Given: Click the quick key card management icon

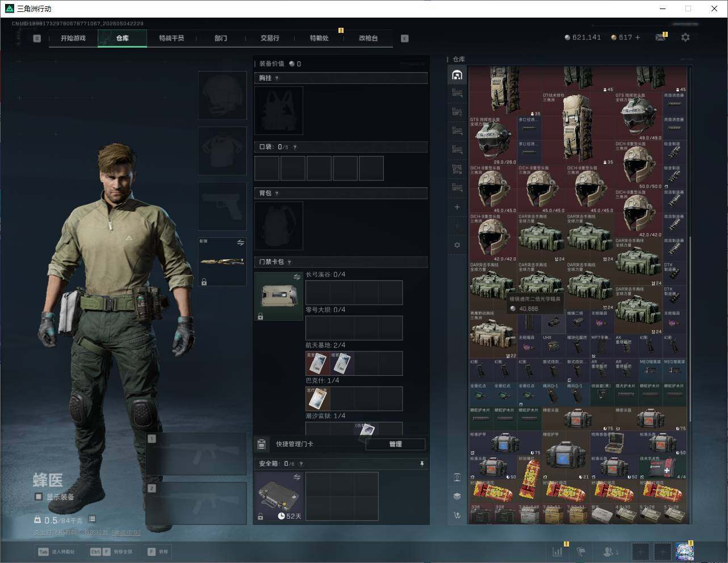Looking at the screenshot, I should [x=262, y=444].
